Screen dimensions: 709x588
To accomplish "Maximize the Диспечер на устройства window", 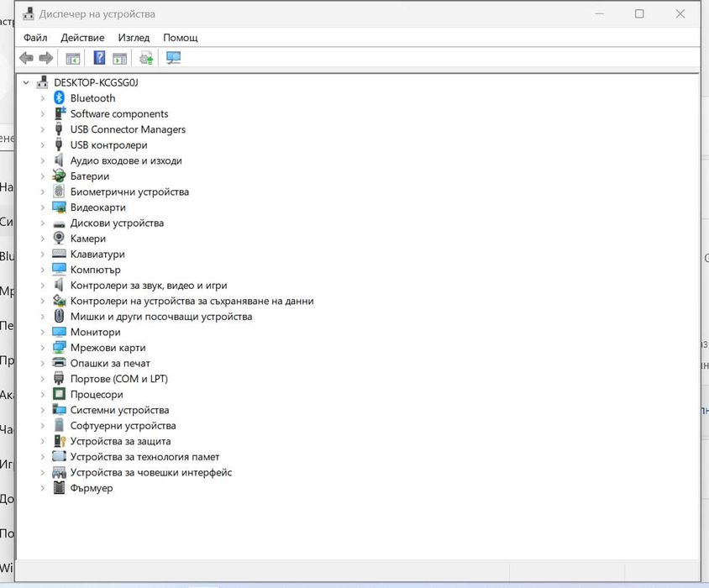I will (x=639, y=14).
